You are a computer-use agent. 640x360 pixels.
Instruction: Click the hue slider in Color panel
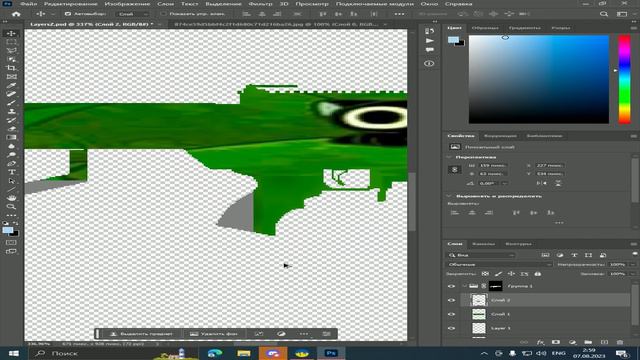tap(624, 79)
